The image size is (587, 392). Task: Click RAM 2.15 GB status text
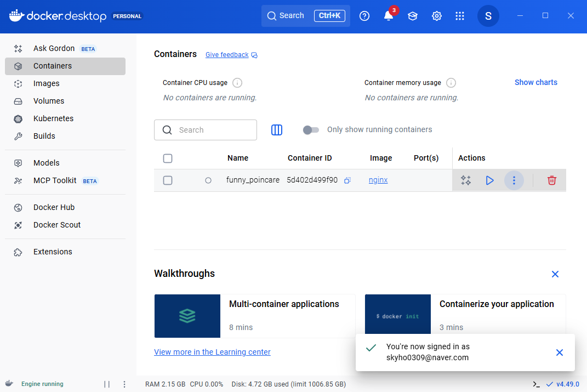(x=165, y=384)
